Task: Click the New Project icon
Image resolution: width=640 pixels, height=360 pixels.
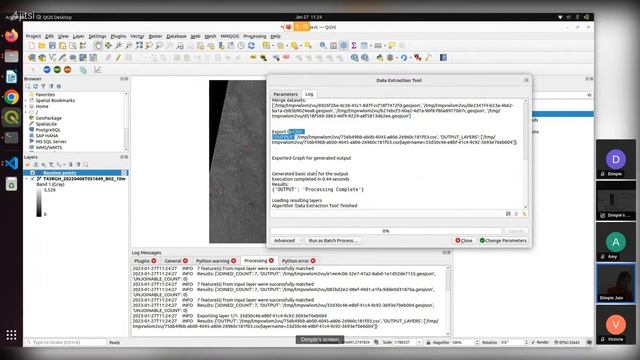Action: coord(32,46)
